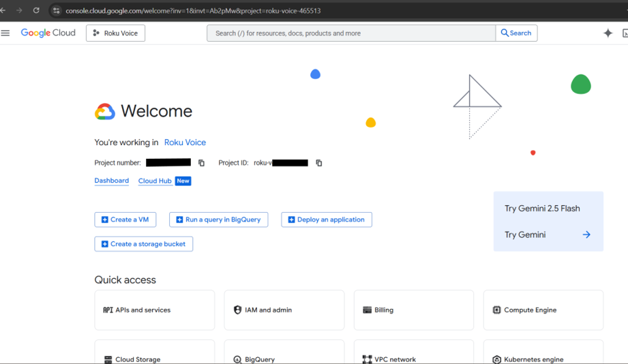Screen dimensions: 628x364
Task: Click the Cloud Storage icon
Action: pos(108,360)
